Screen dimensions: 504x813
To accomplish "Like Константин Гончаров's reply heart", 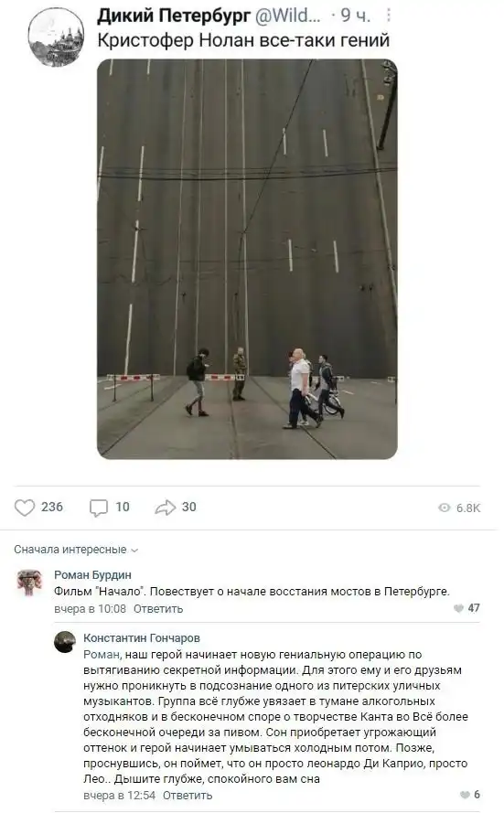I will coord(465,795).
